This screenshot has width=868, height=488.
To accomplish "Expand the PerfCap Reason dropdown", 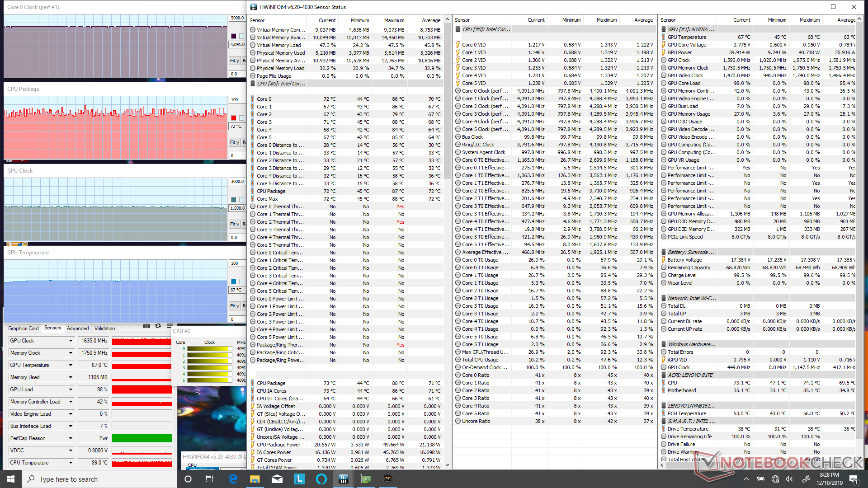I will (71, 438).
